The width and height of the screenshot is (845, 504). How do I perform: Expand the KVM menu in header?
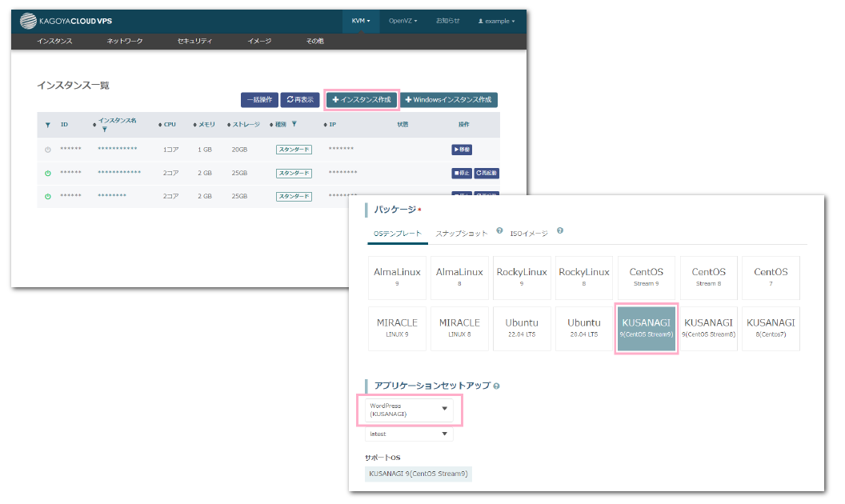[360, 21]
